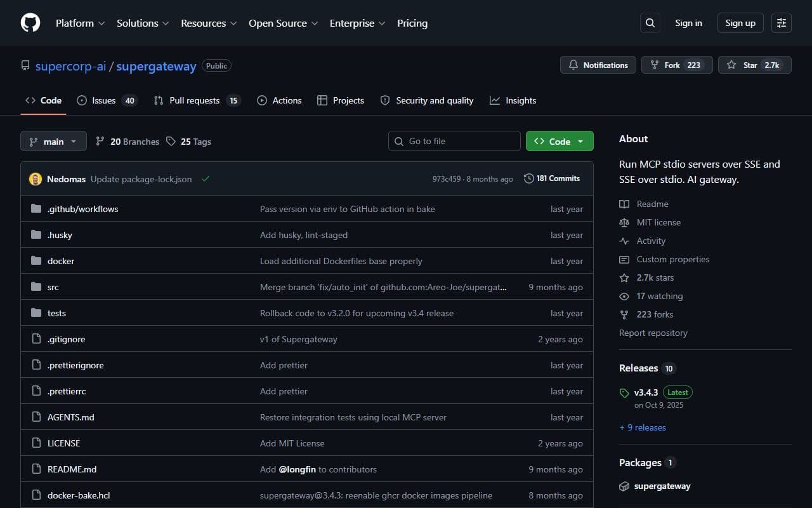Open the appearance settings icon beside Sign up
812x508 pixels.
click(x=782, y=23)
